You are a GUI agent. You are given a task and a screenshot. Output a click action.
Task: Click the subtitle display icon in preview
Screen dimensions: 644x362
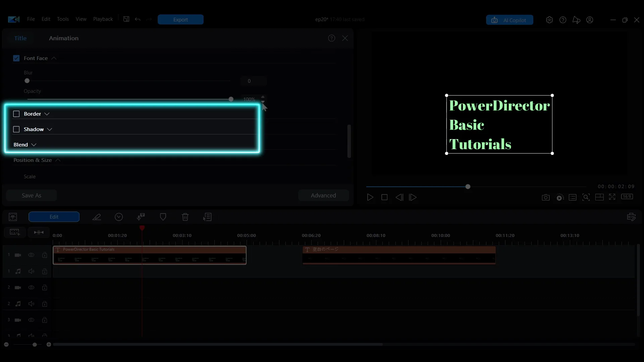click(573, 197)
